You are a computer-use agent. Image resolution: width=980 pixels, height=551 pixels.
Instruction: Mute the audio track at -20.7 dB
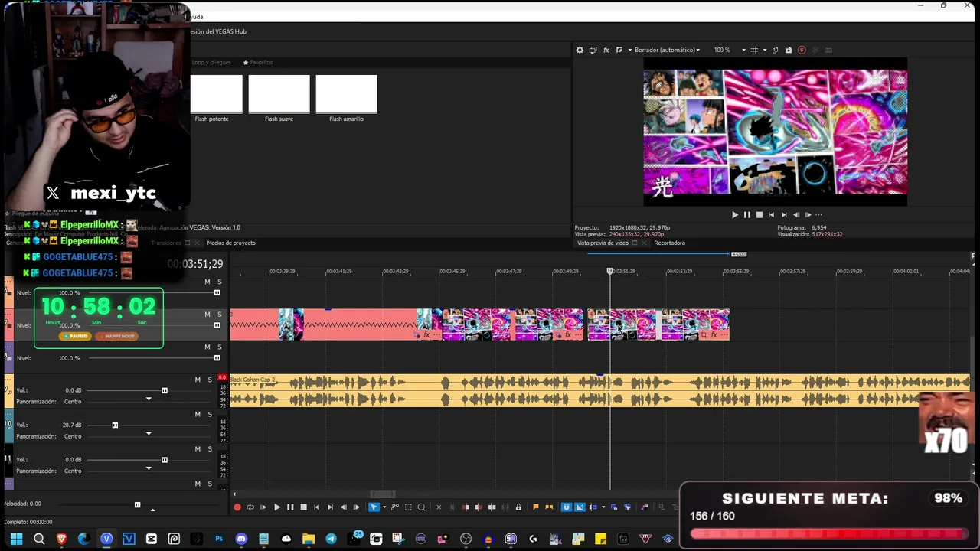[x=198, y=414]
